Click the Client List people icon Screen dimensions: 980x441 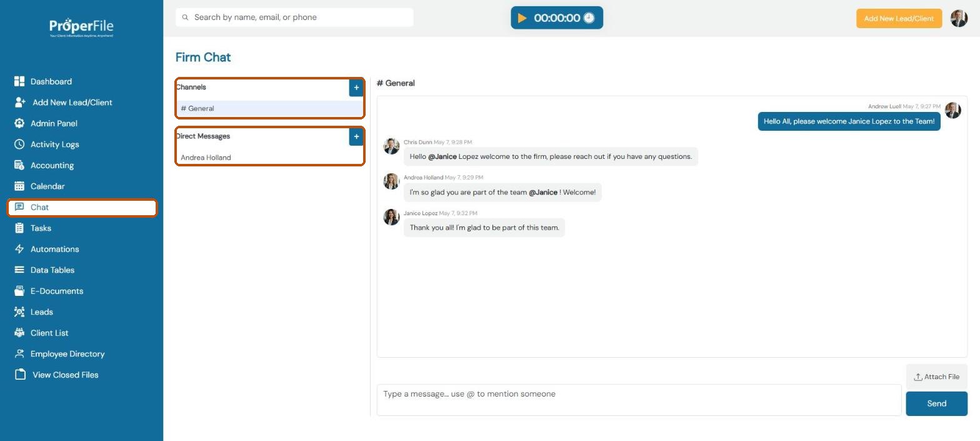point(19,333)
